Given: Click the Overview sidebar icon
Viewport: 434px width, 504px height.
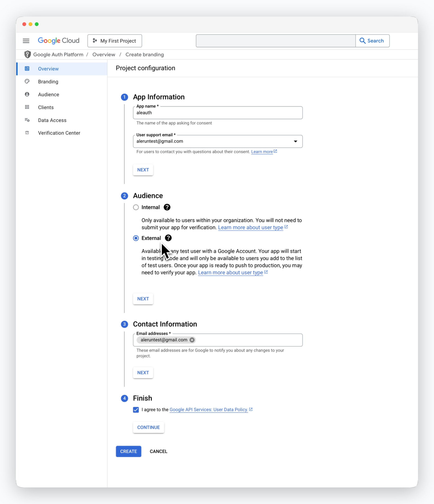Looking at the screenshot, I should pyautogui.click(x=27, y=69).
